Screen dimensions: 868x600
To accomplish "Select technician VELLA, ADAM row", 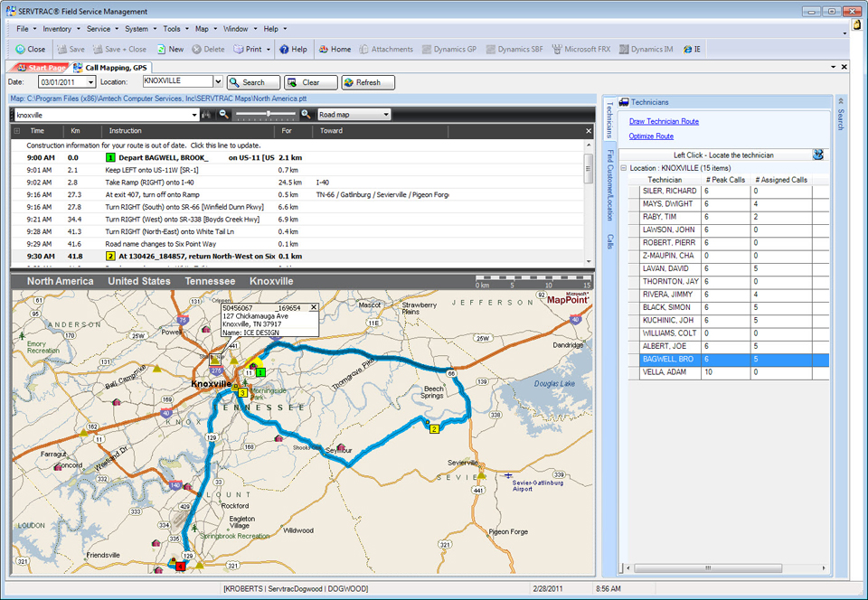I will (729, 372).
